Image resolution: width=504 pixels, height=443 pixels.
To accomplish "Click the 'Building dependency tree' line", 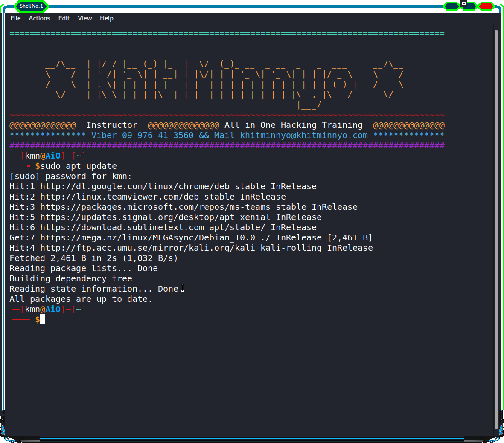I will coord(71,278).
